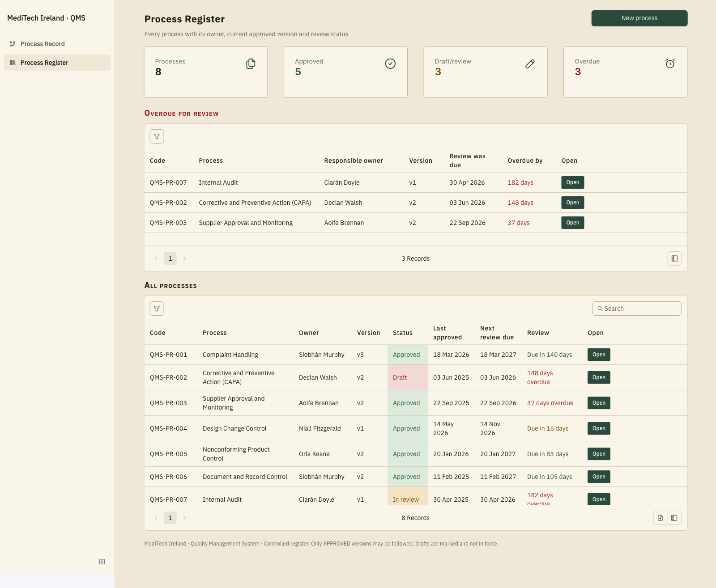Open QMS-PR-007 Internal Audit in overdue table
This screenshot has height=588, width=716.
(573, 182)
